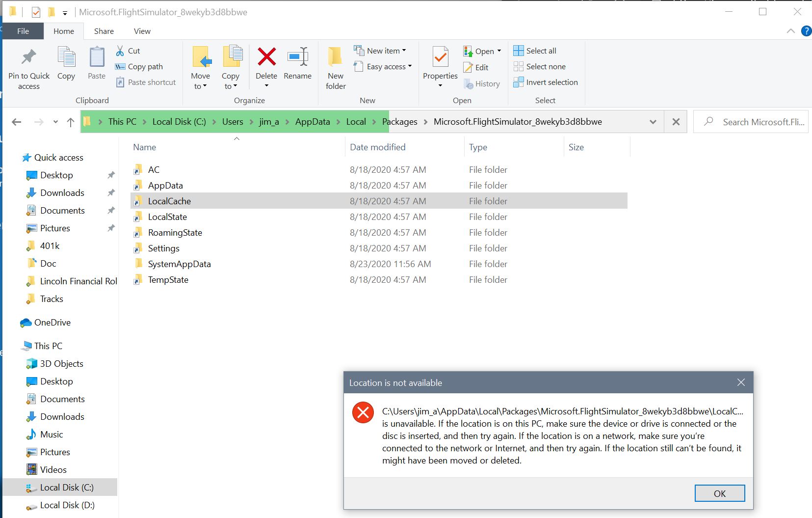Click OK in Location is not available dialog
812x518 pixels.
click(720, 493)
